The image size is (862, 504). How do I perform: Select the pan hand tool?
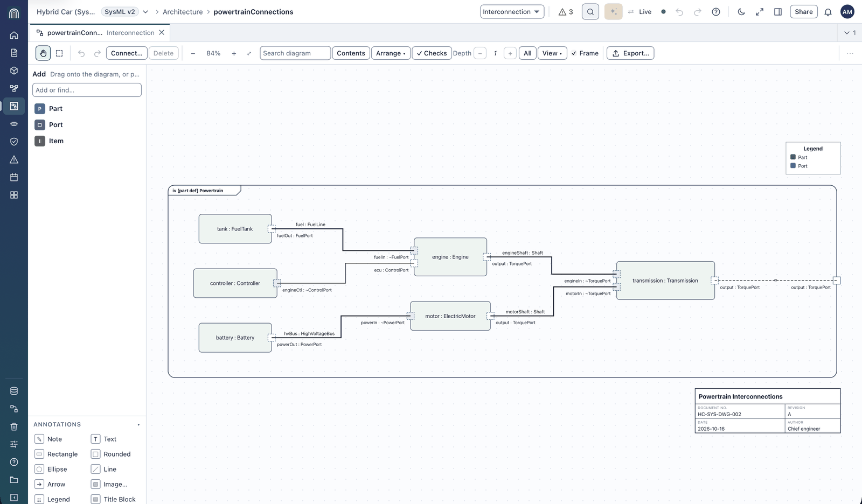[43, 53]
